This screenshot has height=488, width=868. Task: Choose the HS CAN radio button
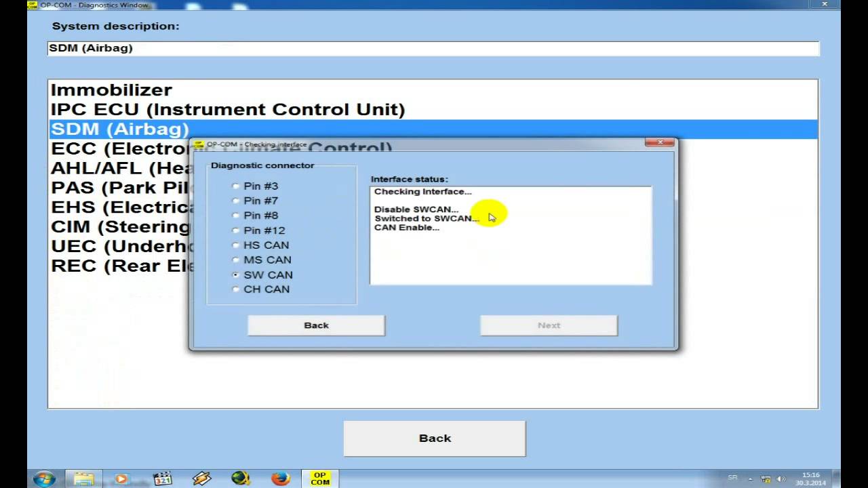(260, 245)
